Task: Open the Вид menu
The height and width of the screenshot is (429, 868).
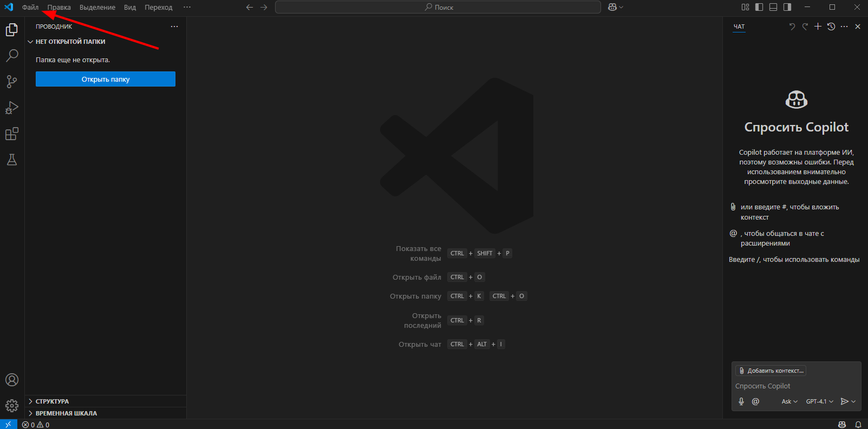Action: [x=130, y=7]
